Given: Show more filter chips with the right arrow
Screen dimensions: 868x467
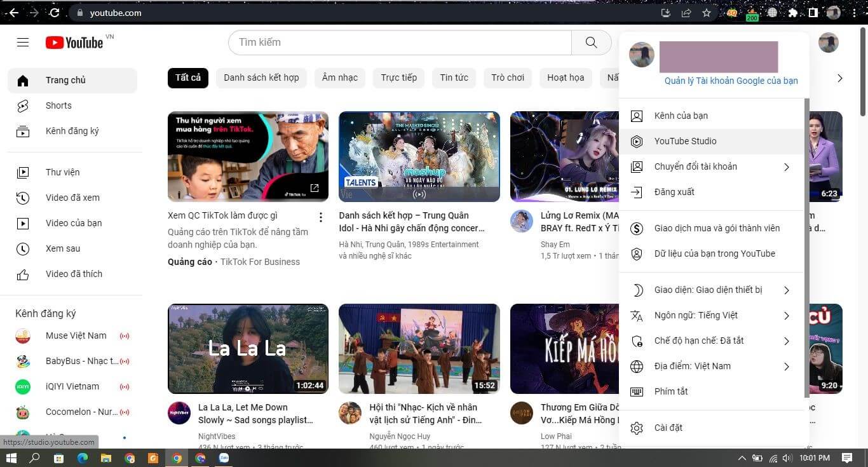Looking at the screenshot, I should click(x=840, y=78).
